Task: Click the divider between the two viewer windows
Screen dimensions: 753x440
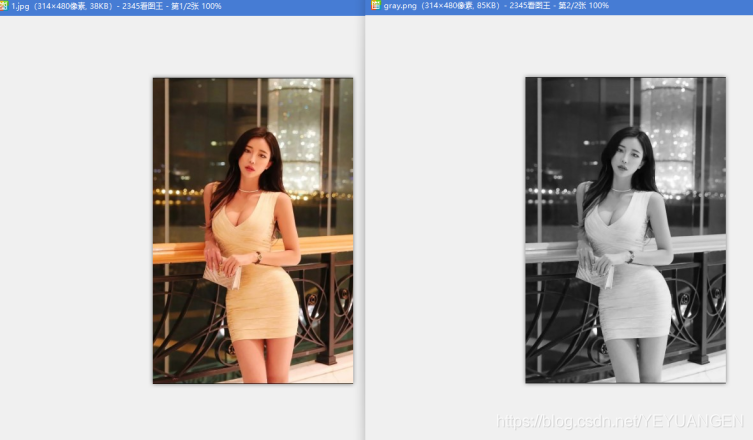Action: [365, 230]
